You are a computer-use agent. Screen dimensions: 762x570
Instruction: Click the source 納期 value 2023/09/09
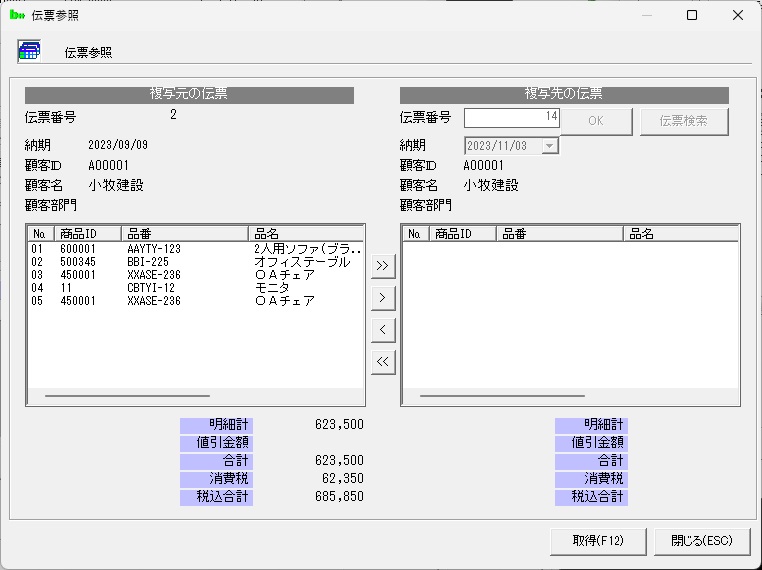coord(118,145)
